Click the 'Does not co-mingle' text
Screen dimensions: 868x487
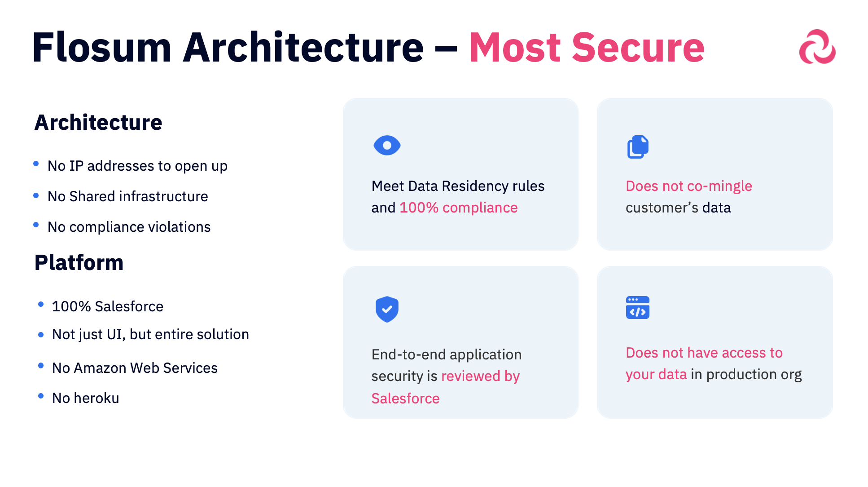pos(688,186)
